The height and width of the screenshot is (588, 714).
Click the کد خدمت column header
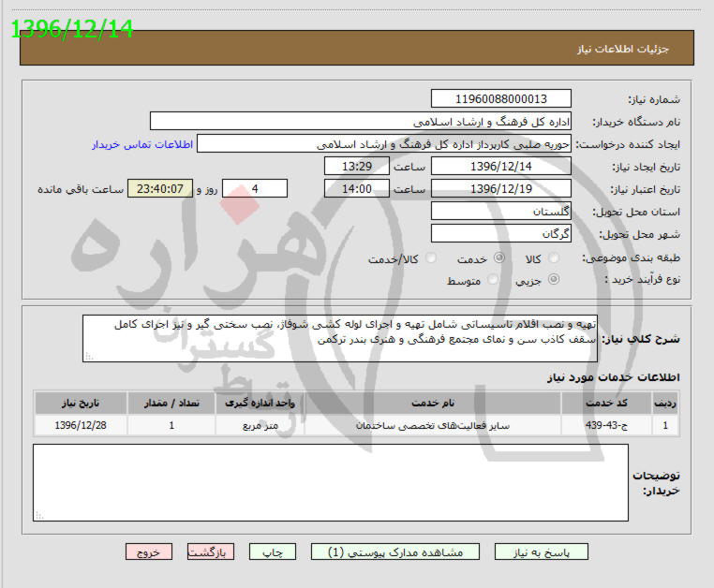pos(606,403)
